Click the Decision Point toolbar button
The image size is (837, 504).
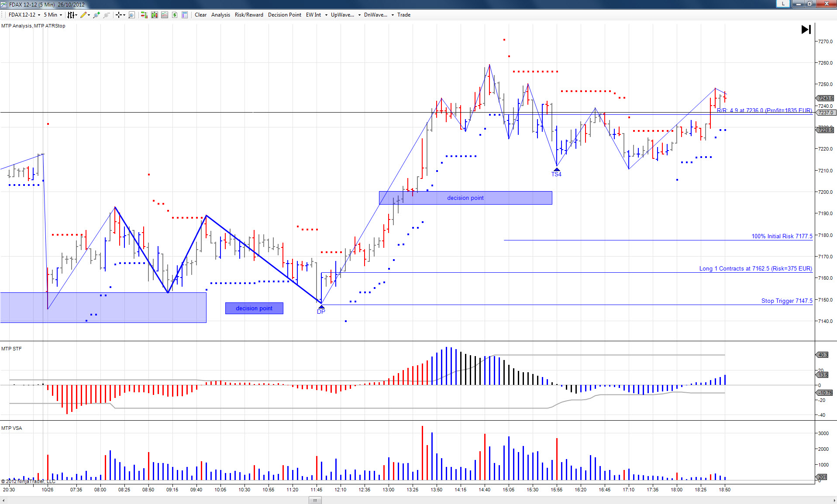(285, 15)
